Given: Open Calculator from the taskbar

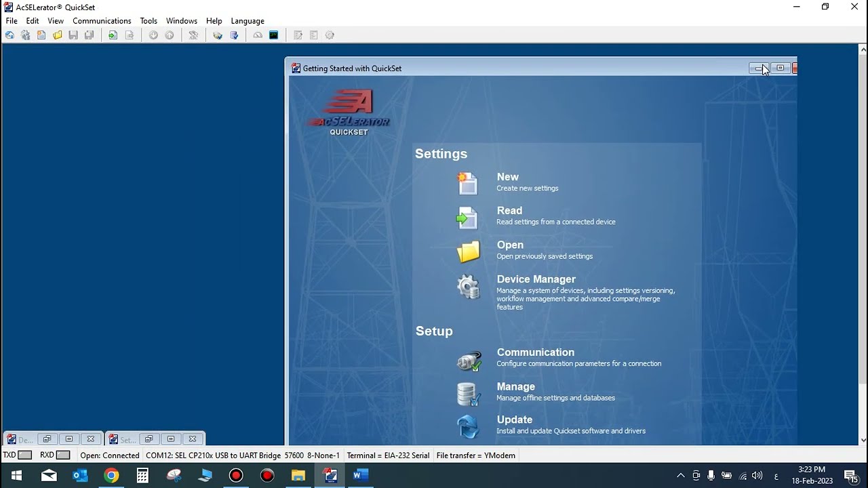Looking at the screenshot, I should 142,475.
